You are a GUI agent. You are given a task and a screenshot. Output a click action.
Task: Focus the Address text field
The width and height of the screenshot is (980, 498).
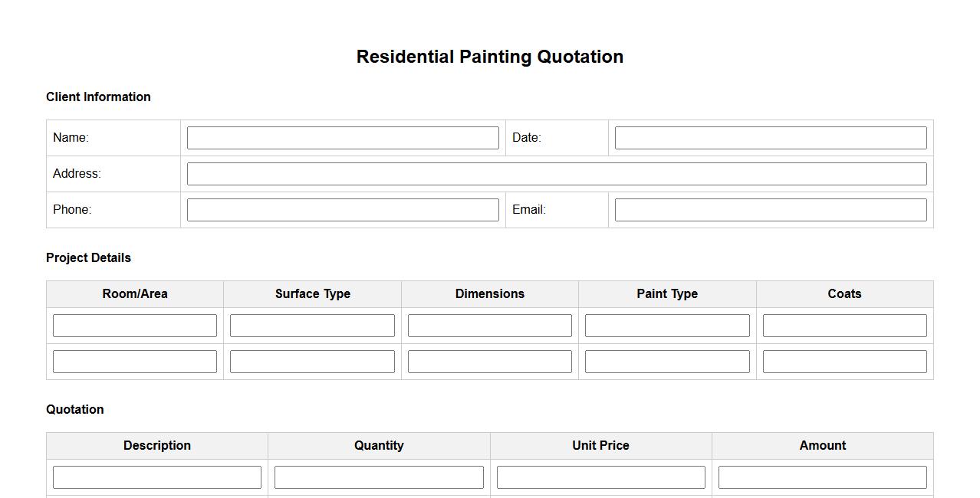click(557, 174)
